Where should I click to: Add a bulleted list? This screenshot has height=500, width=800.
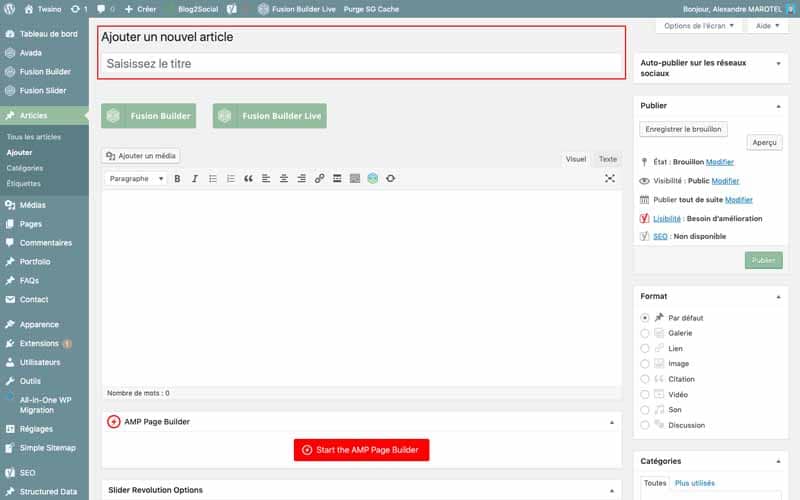coord(213,179)
